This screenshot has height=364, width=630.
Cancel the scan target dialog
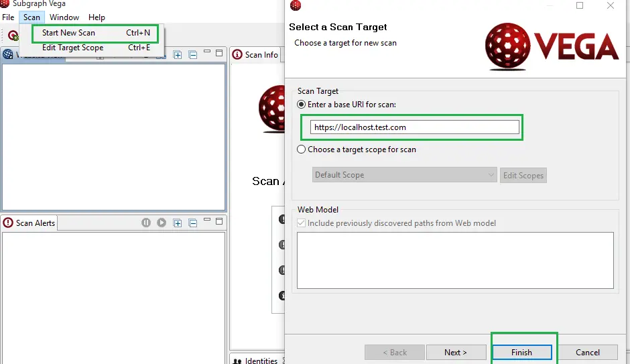pos(587,353)
